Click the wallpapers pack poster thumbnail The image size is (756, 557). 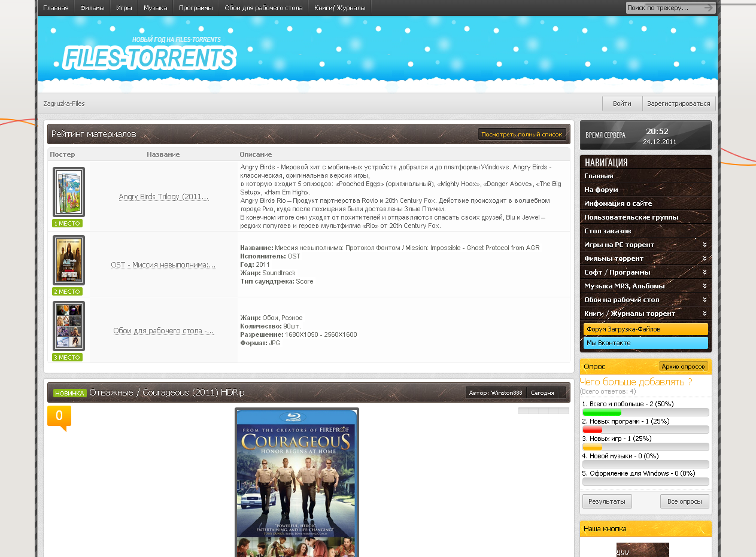pyautogui.click(x=69, y=326)
